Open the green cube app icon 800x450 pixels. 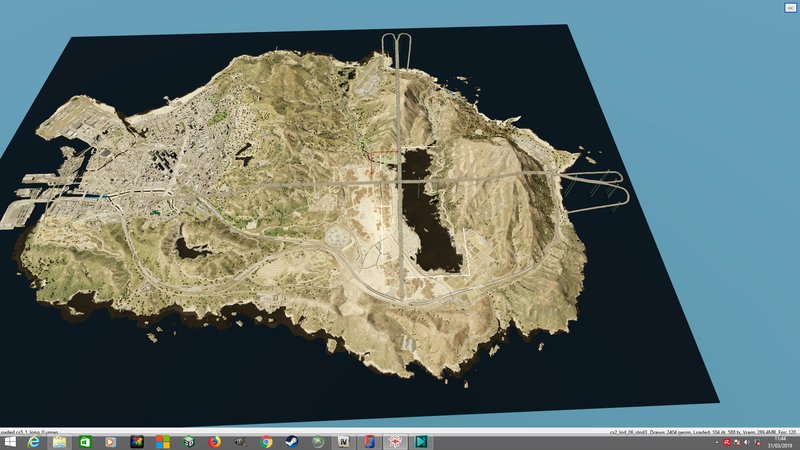189,442
